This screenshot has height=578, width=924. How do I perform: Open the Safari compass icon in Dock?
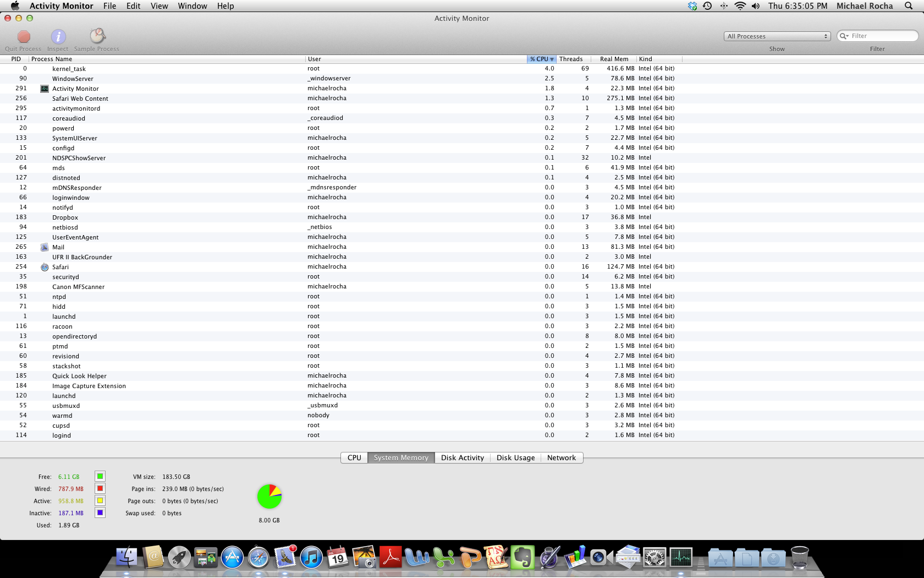258,558
